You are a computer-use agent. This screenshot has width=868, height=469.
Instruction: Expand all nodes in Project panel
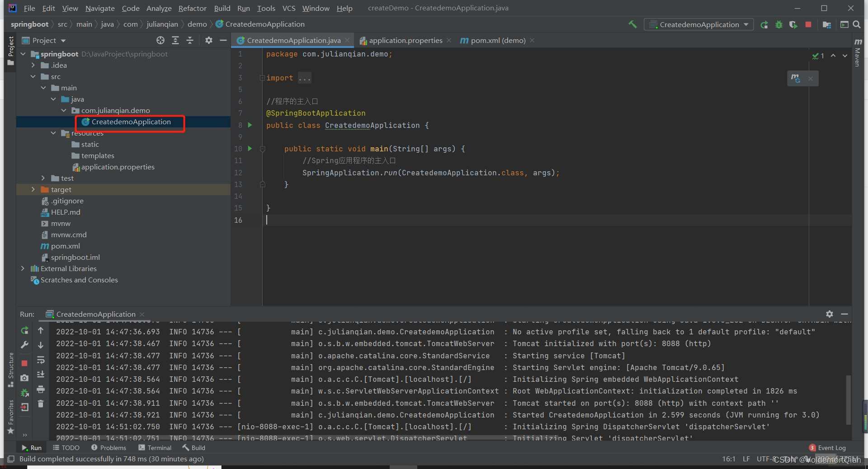click(x=175, y=41)
